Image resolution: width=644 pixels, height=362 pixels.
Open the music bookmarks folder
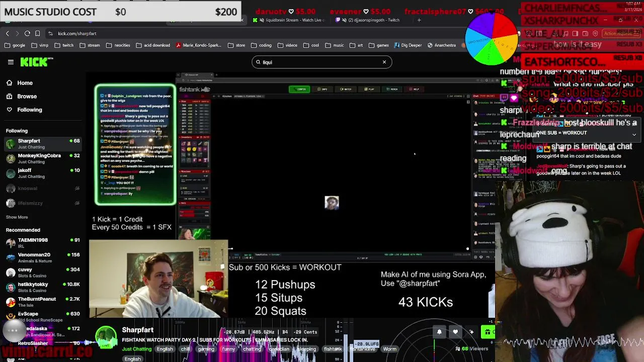pyautogui.click(x=335, y=45)
